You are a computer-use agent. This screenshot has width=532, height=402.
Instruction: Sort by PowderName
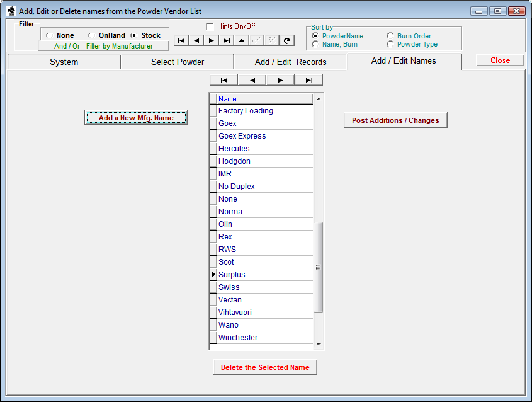339,36
